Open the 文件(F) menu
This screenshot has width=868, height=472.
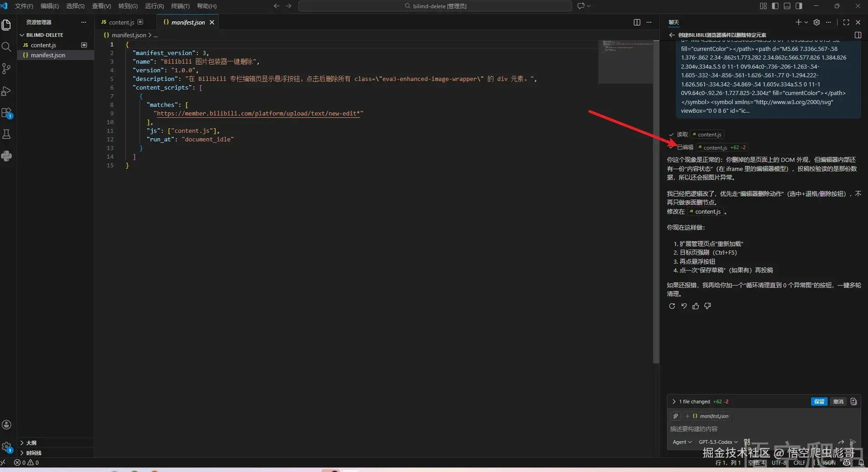click(x=24, y=6)
